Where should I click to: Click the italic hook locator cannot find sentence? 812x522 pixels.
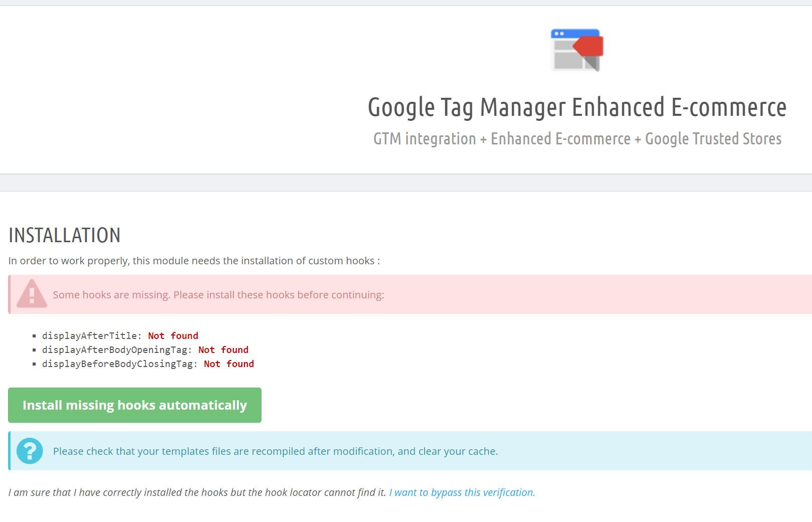tap(197, 492)
